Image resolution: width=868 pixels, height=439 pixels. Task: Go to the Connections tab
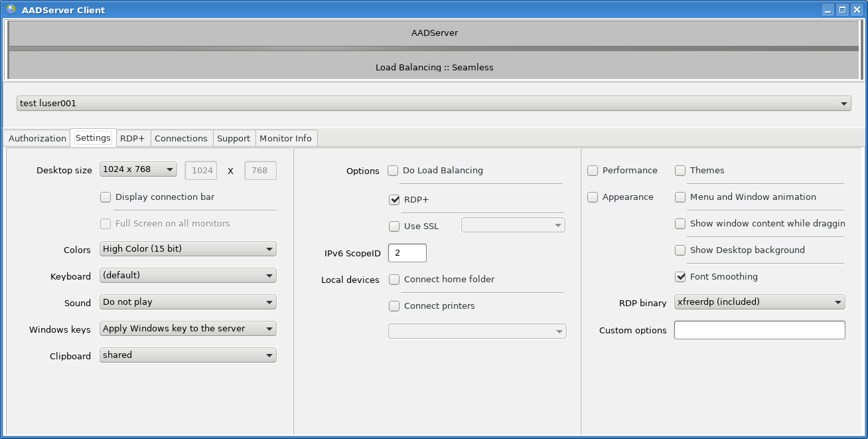181,138
